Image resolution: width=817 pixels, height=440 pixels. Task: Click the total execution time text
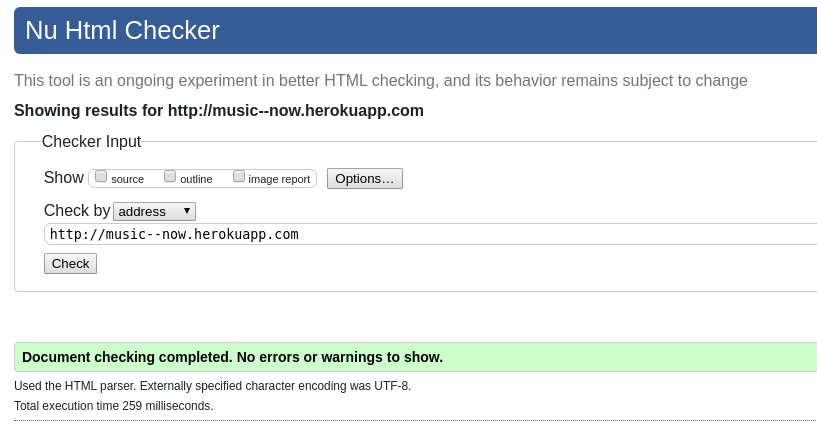(114, 406)
